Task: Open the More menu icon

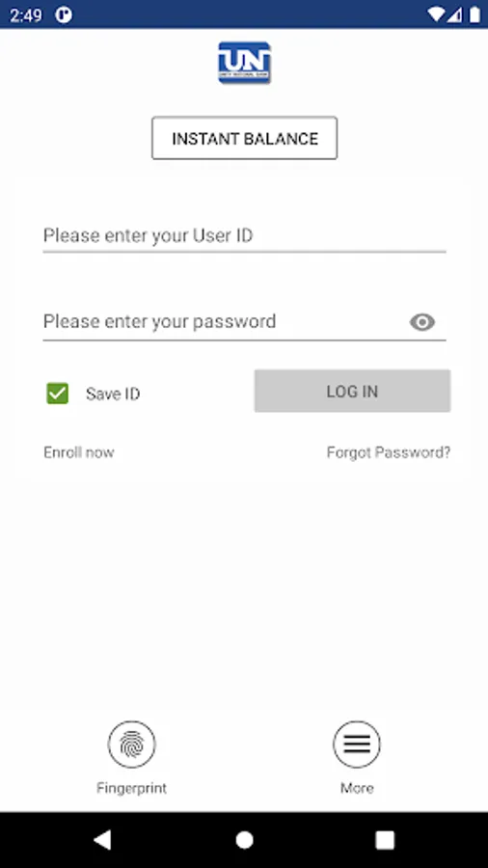Action: coord(357,745)
